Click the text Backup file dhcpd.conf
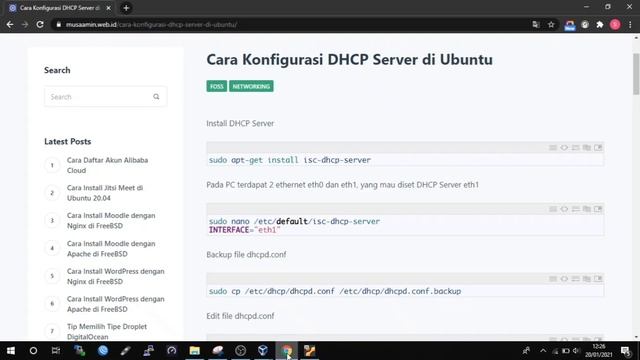 246,255
